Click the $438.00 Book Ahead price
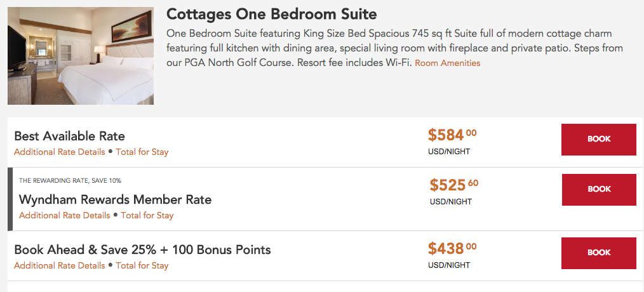 pyautogui.click(x=452, y=248)
